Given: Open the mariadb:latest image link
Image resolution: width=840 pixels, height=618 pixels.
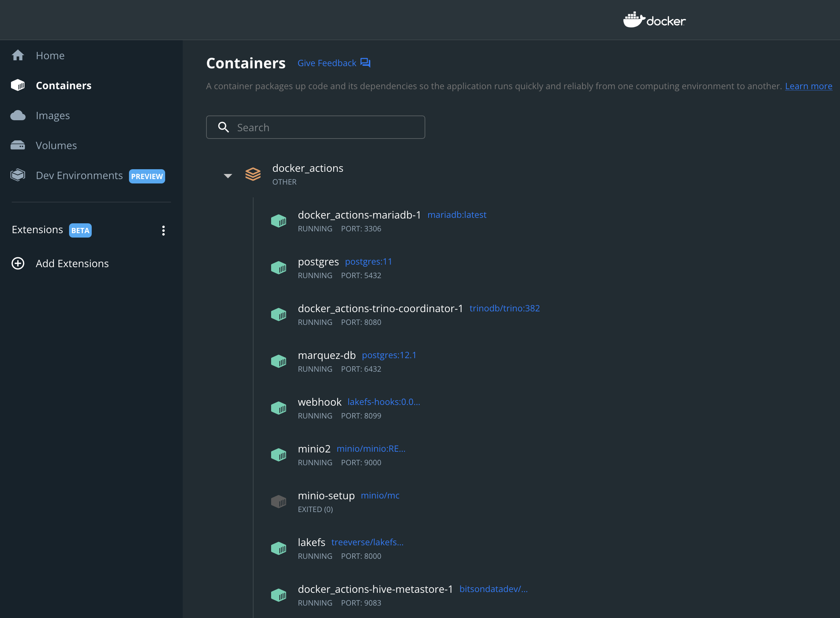Looking at the screenshot, I should (457, 215).
